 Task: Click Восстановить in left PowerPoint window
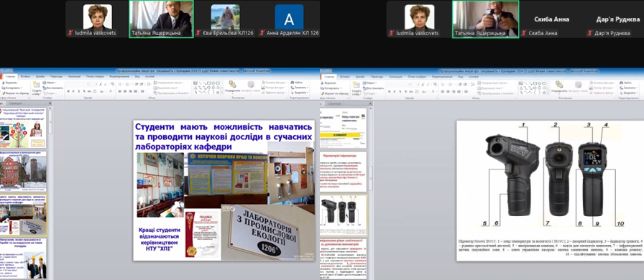pos(52,88)
